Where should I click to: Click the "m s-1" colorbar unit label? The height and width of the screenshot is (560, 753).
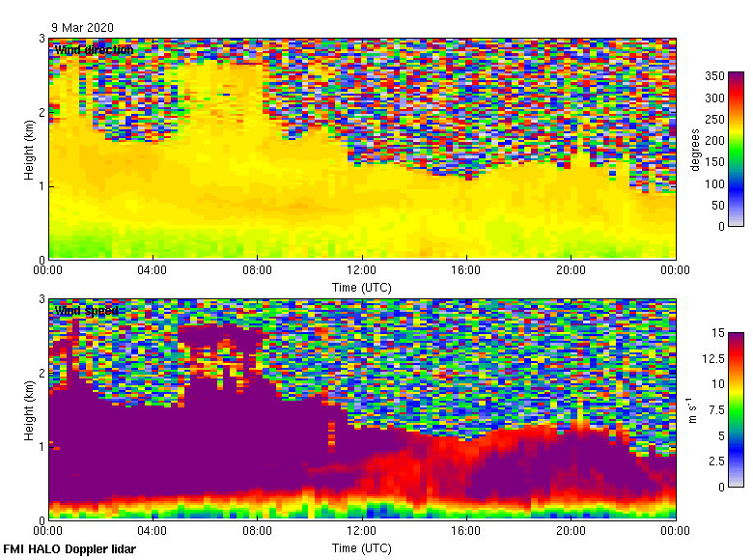(691, 410)
